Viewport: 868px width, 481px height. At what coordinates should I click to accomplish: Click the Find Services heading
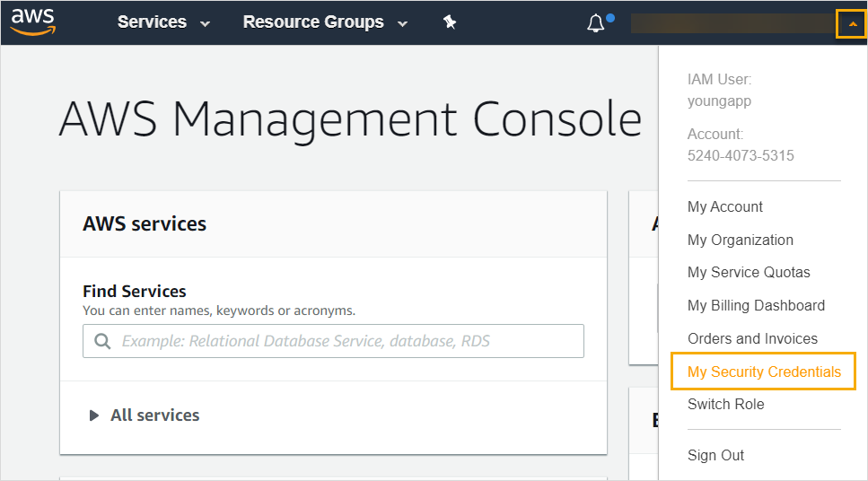pos(135,291)
